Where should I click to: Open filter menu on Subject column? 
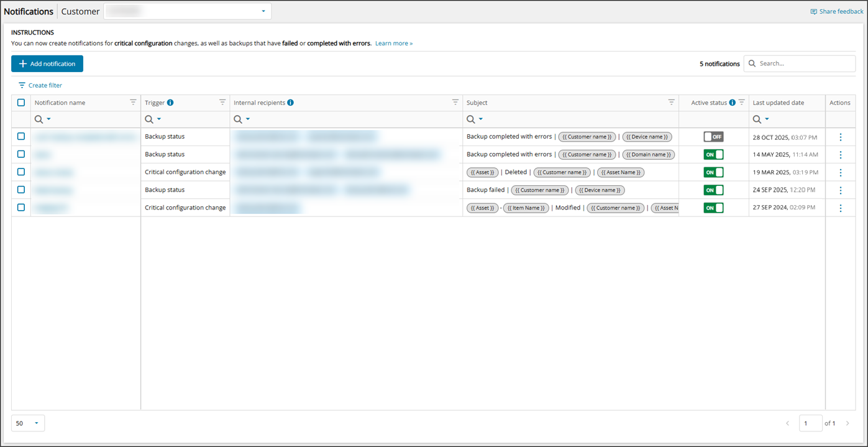(671, 103)
